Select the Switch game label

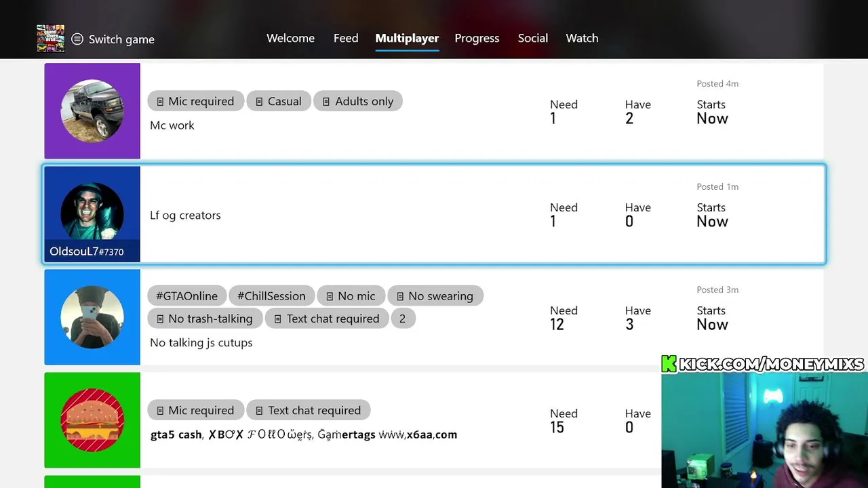[121, 39]
